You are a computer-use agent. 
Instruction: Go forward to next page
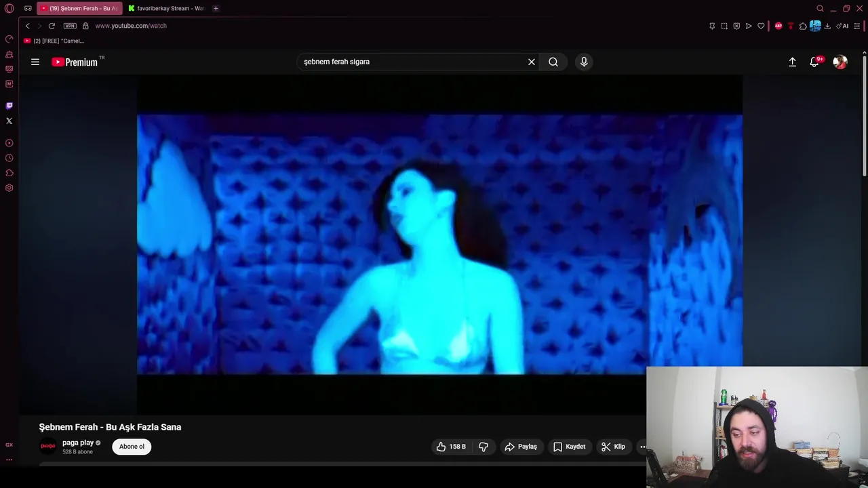tap(39, 26)
